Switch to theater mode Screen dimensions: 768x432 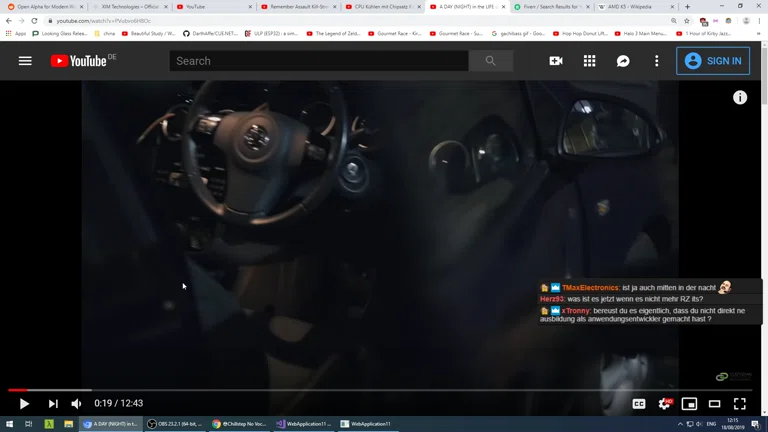pos(715,404)
